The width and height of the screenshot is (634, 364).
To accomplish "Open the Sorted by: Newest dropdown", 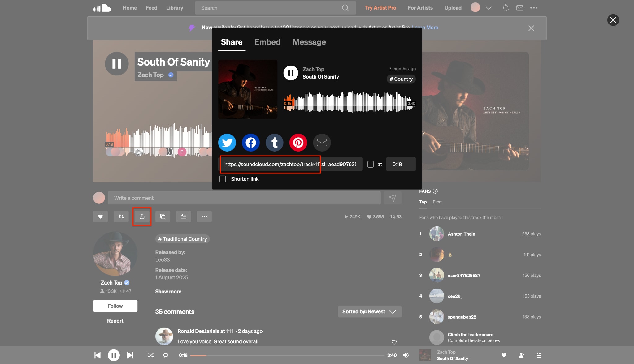I will 369,311.
